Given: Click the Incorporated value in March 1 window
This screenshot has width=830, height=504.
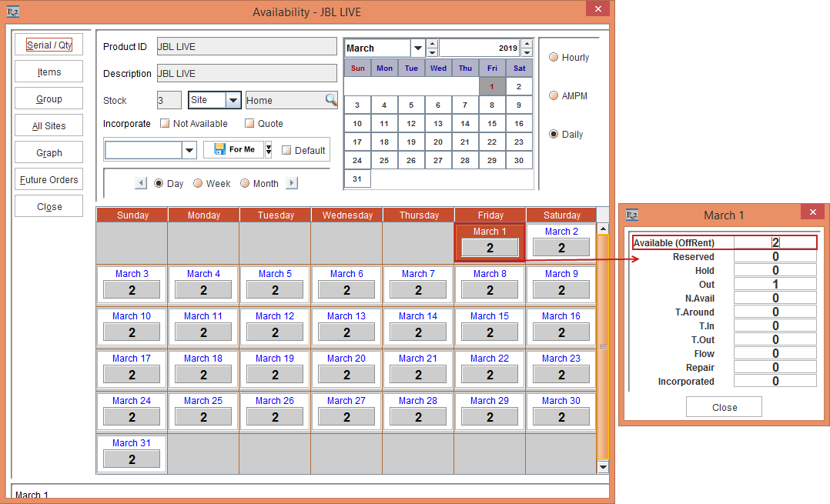Looking at the screenshot, I should (775, 381).
